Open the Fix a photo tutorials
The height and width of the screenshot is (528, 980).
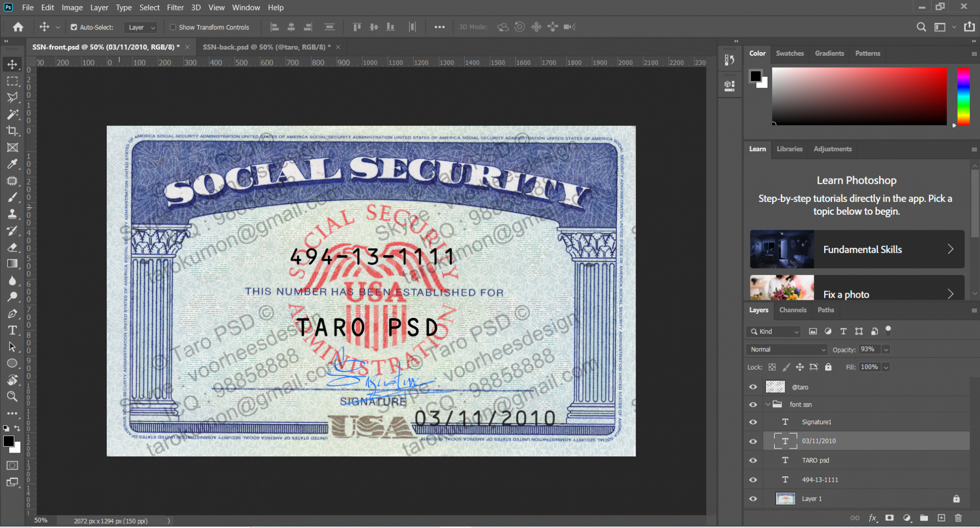(x=857, y=287)
